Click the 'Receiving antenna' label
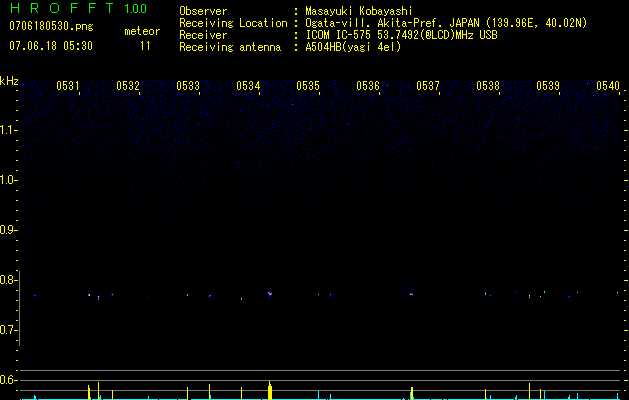The width and height of the screenshot is (629, 400). (x=230, y=47)
